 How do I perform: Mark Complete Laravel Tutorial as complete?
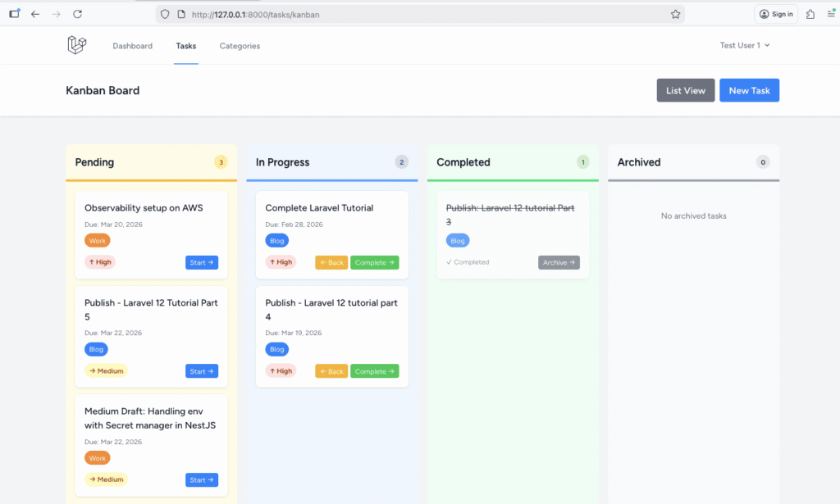tap(374, 262)
